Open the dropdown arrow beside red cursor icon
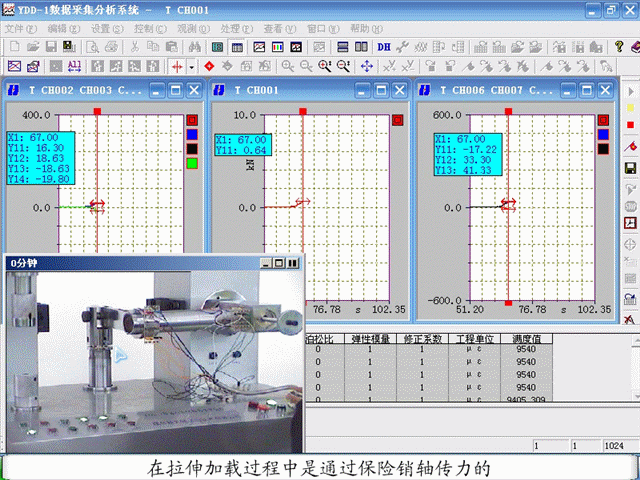The width and height of the screenshot is (640, 480). click(192, 66)
